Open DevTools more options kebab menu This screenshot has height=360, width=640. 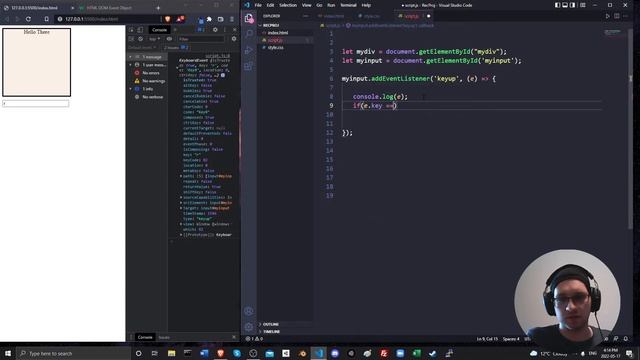225,30
